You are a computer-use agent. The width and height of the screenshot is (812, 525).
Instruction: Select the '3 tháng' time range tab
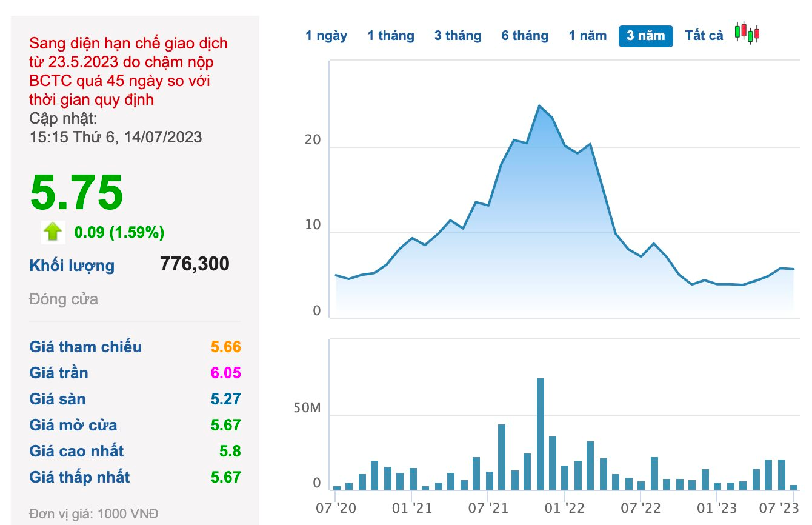pos(458,36)
